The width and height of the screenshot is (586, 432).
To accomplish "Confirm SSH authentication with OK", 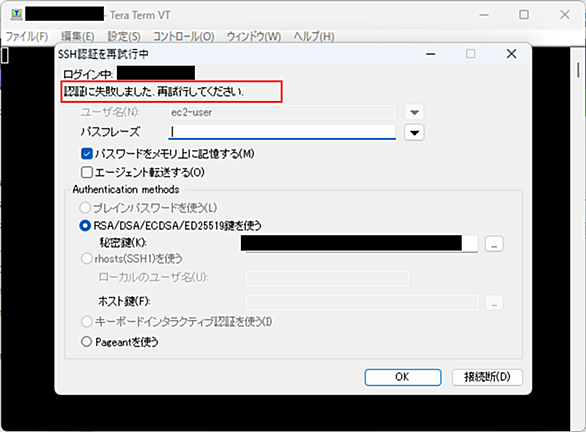I will pos(403,377).
